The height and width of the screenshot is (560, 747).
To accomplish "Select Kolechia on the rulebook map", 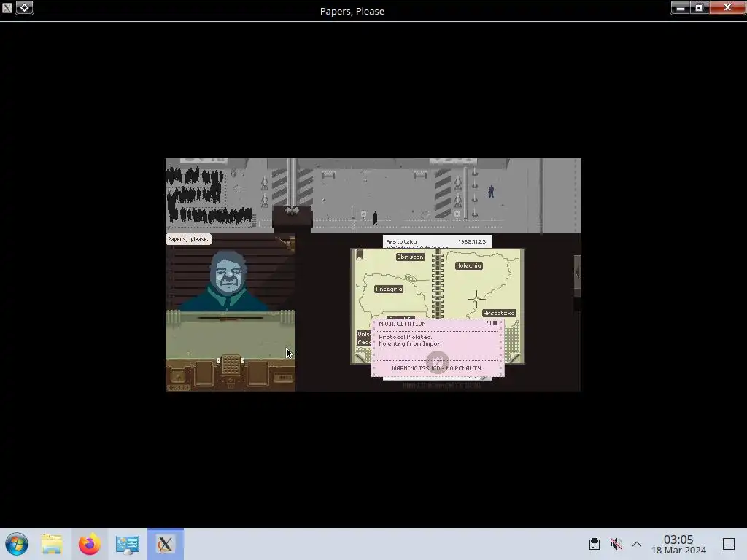I will coord(468,265).
